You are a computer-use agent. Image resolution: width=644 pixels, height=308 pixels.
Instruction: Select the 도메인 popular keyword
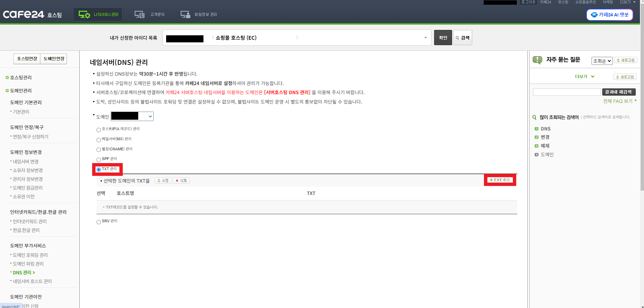pos(547,155)
